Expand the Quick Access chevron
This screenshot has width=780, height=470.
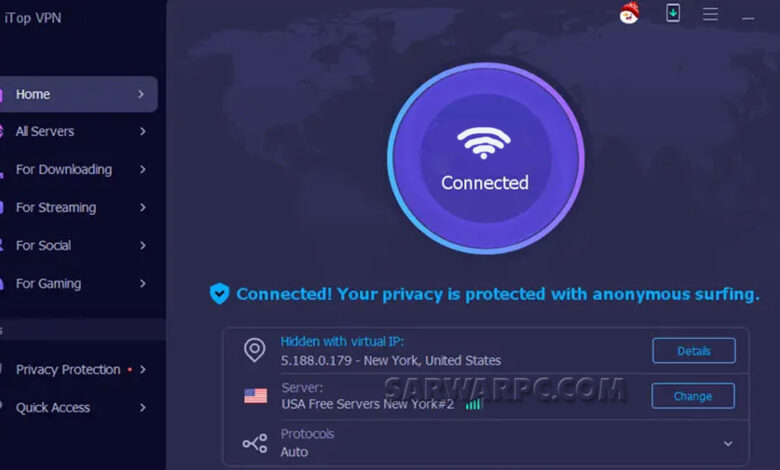143,408
